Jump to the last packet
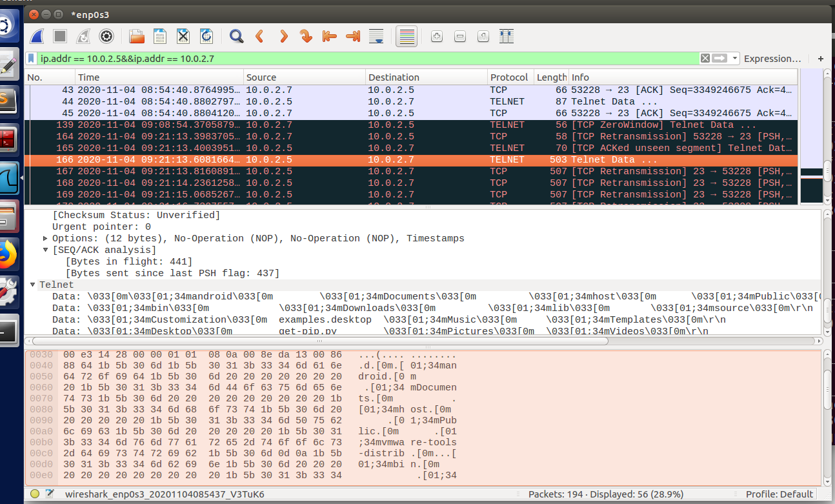 click(x=353, y=36)
